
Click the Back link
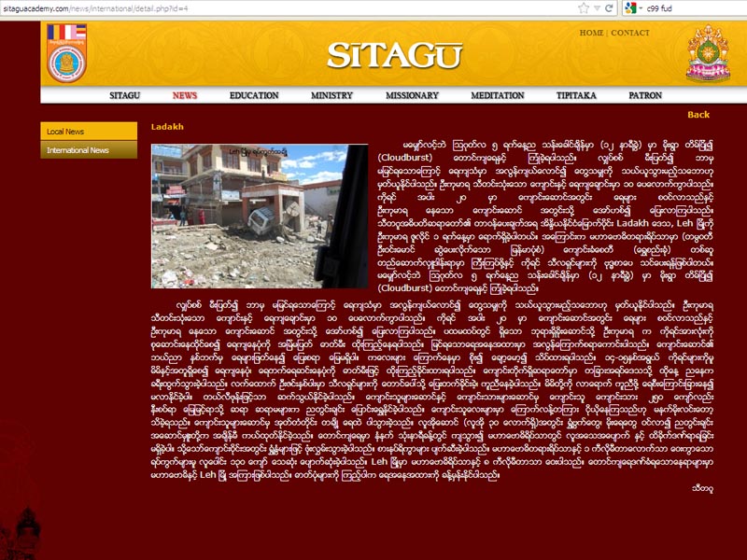pyautogui.click(x=698, y=115)
